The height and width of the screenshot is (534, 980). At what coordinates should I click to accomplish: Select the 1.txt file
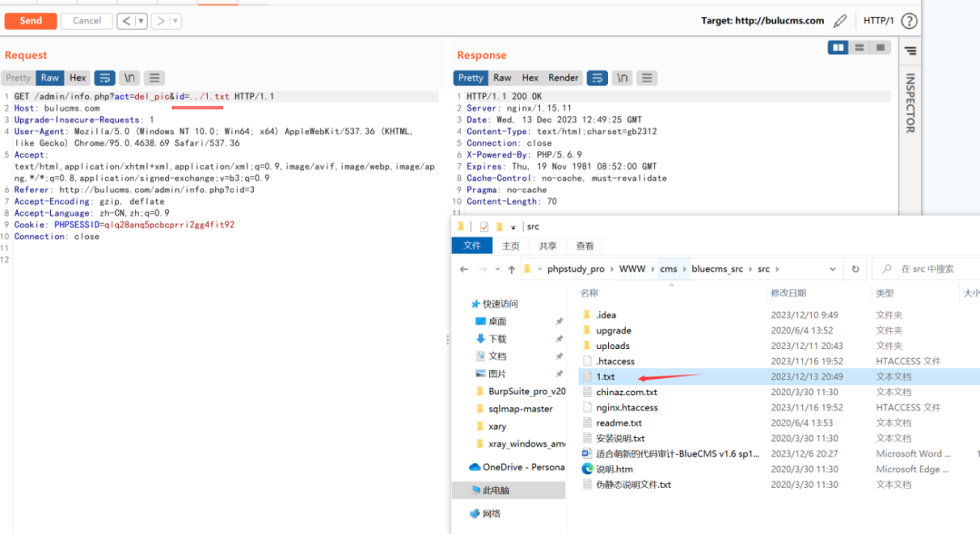(x=605, y=376)
